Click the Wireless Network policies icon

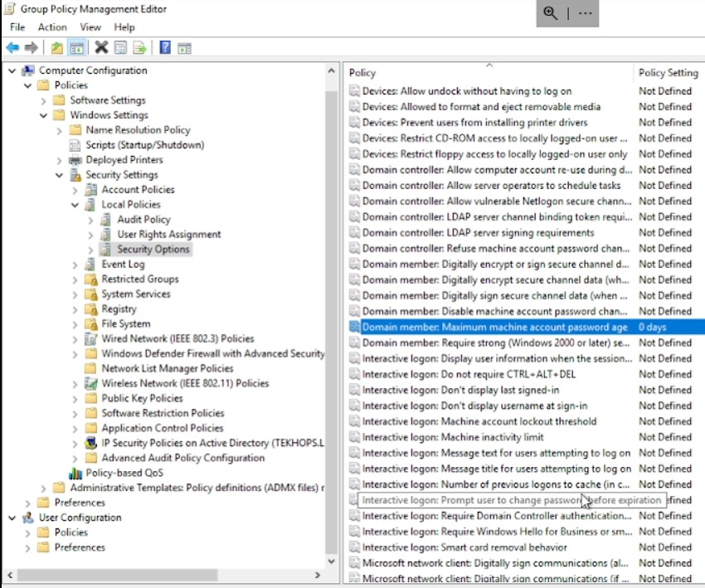coord(91,383)
